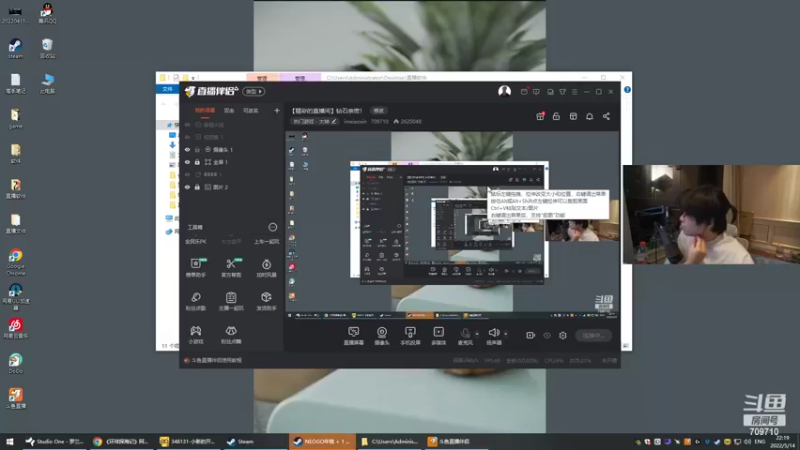Screen dimensions: 800x450
Task: Open the 文件 tab in Explorer window
Action: [x=167, y=89]
